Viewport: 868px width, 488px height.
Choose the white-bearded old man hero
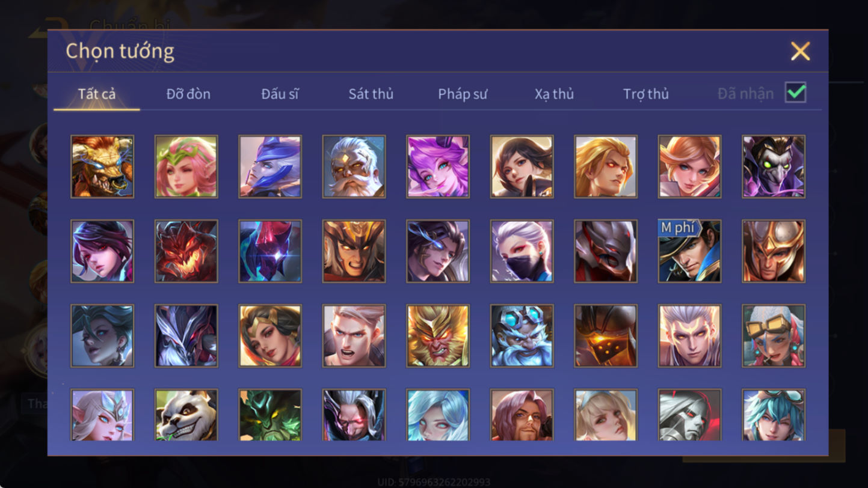[x=354, y=166]
